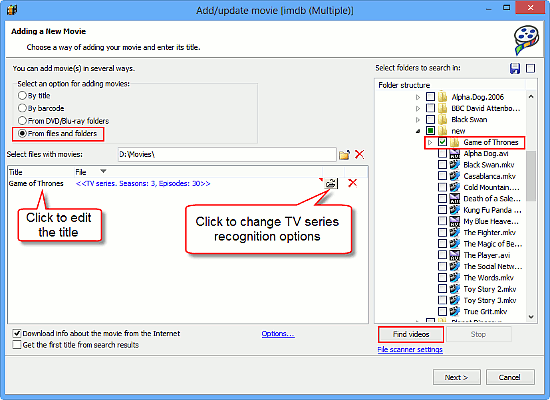Viewport: 550px width, 400px height.
Task: Sort by the File column header
Action: [x=81, y=172]
